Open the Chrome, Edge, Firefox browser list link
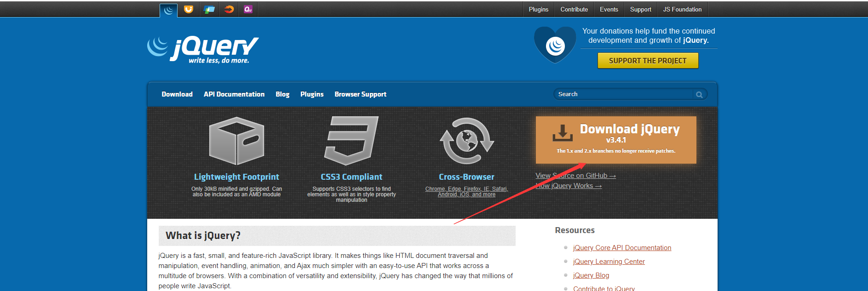This screenshot has width=868, height=291. (x=466, y=192)
